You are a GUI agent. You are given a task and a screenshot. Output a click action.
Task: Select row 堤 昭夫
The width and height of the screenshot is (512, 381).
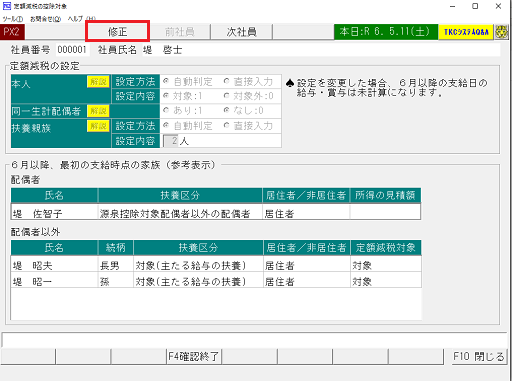[216, 265]
